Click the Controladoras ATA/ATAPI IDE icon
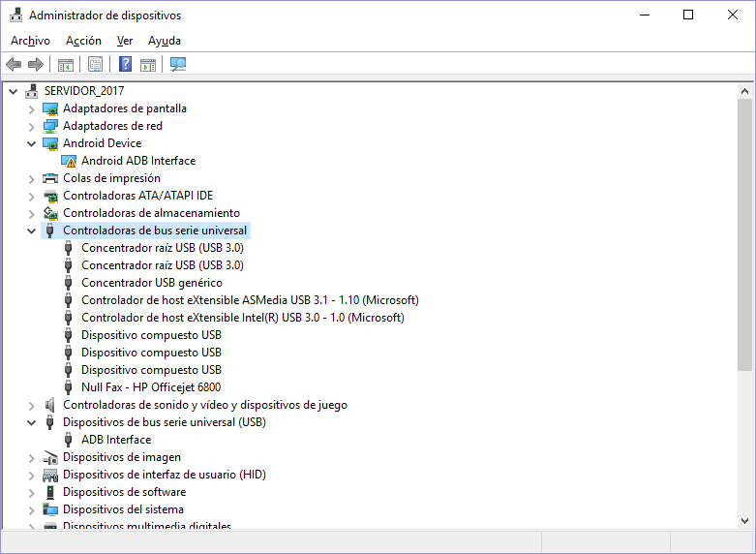 [x=50, y=196]
